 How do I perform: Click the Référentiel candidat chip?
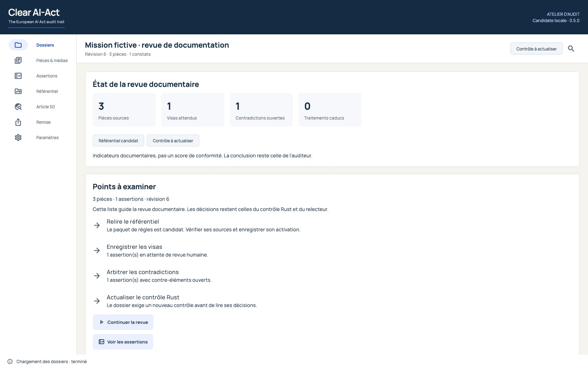[x=118, y=141]
